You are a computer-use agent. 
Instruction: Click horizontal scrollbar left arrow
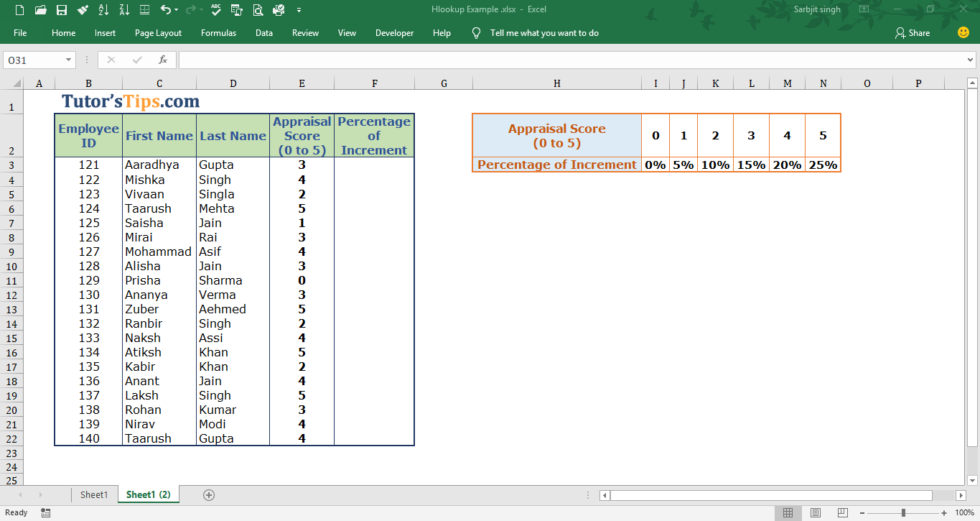[605, 495]
